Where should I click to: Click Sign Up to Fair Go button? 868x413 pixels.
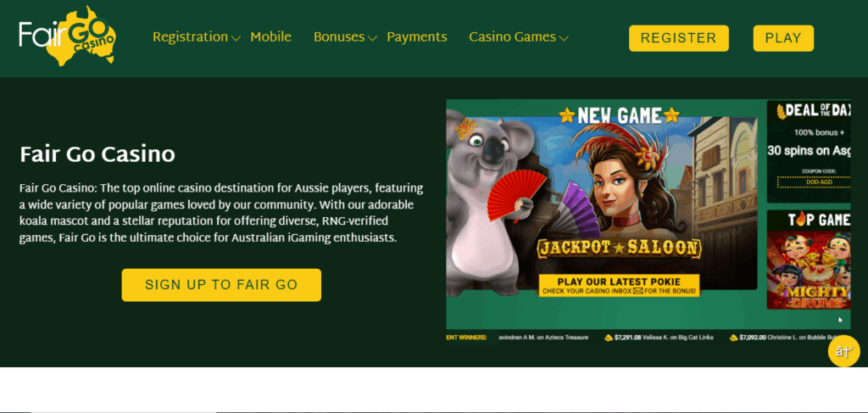tap(221, 285)
